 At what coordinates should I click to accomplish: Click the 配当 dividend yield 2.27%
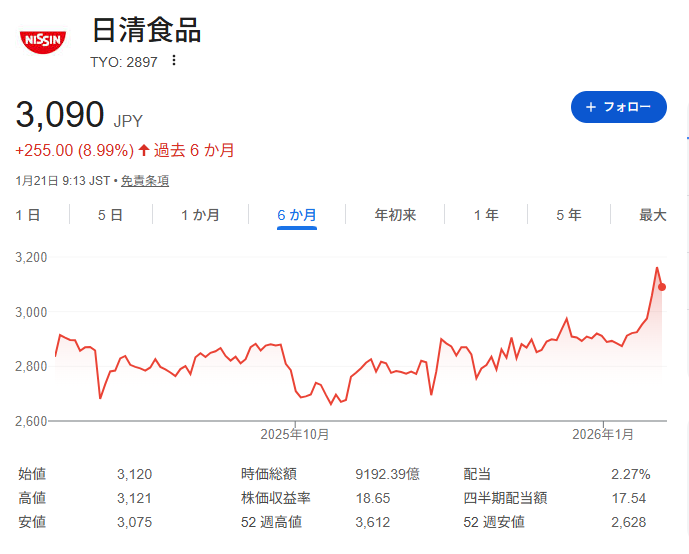pos(630,474)
